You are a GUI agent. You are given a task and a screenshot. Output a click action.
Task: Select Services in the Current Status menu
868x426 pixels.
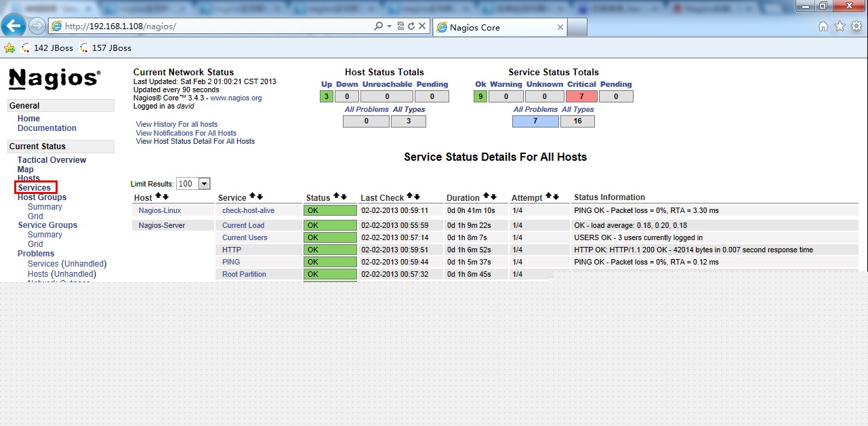point(35,188)
